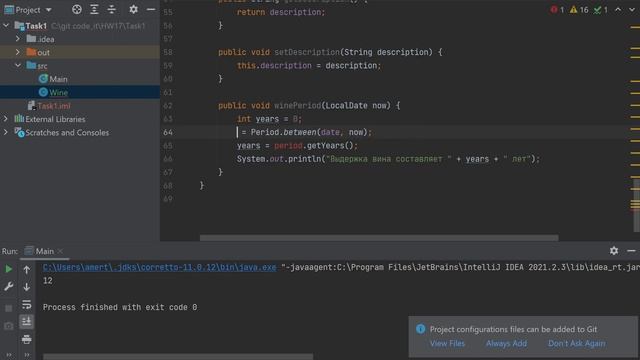Viewport: 640px width, 360px height.
Task: Click the error count indicator
Action: tap(557, 9)
